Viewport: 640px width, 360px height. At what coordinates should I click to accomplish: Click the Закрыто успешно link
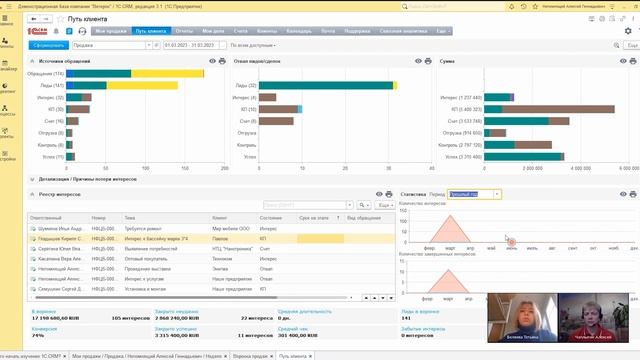click(176, 329)
